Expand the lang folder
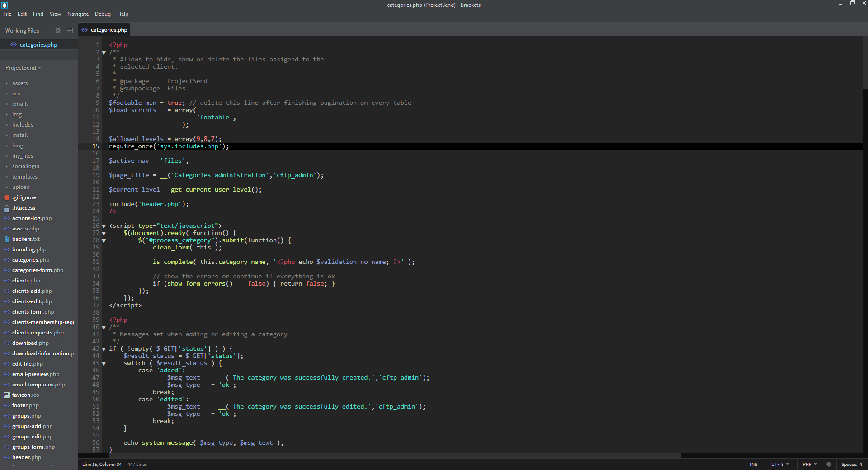868x470 pixels. 7,146
